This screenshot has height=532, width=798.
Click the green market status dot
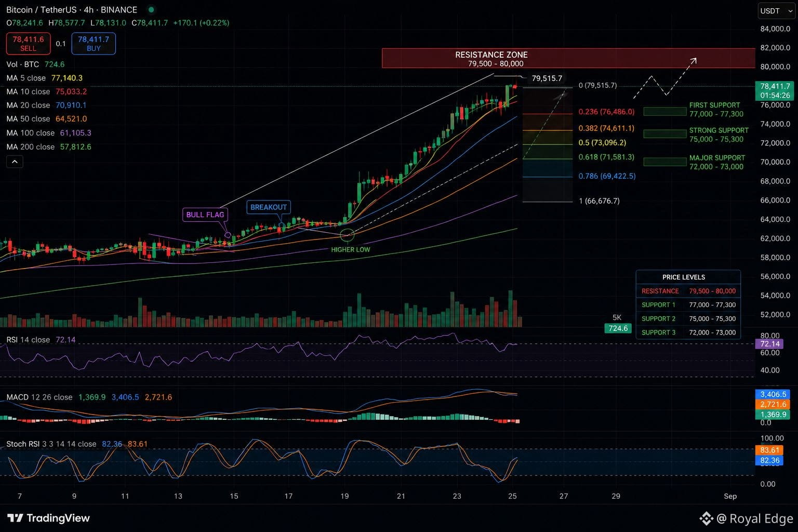(151, 10)
